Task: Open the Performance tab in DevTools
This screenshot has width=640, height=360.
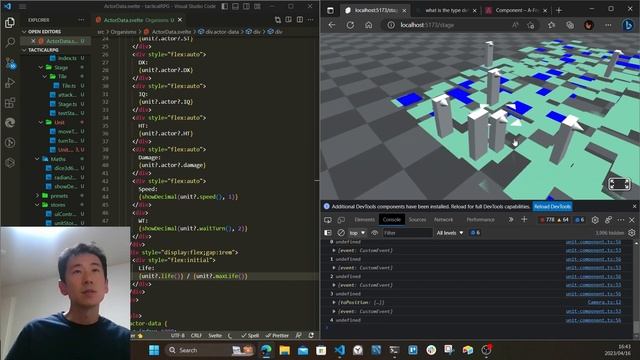Action: pos(480,220)
